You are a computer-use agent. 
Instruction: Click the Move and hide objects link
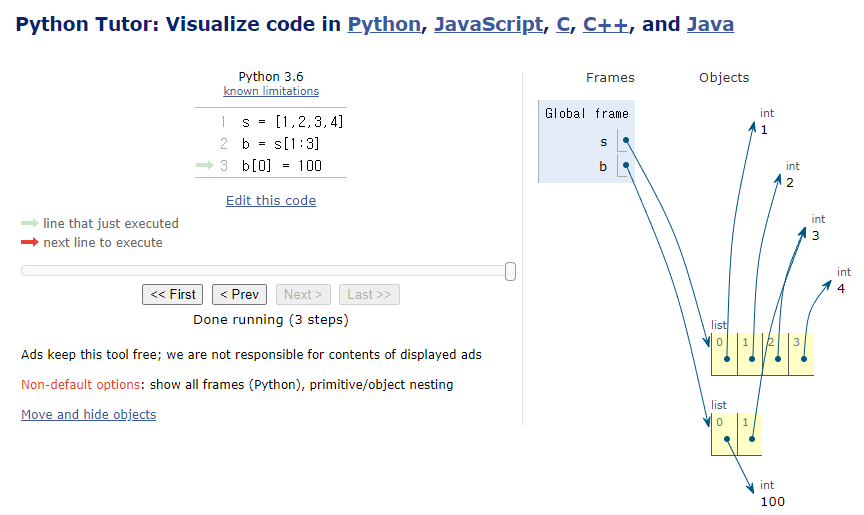click(89, 414)
